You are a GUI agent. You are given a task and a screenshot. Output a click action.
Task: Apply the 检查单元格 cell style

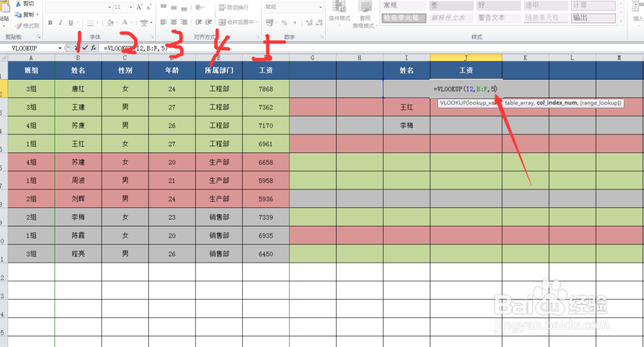(x=404, y=18)
